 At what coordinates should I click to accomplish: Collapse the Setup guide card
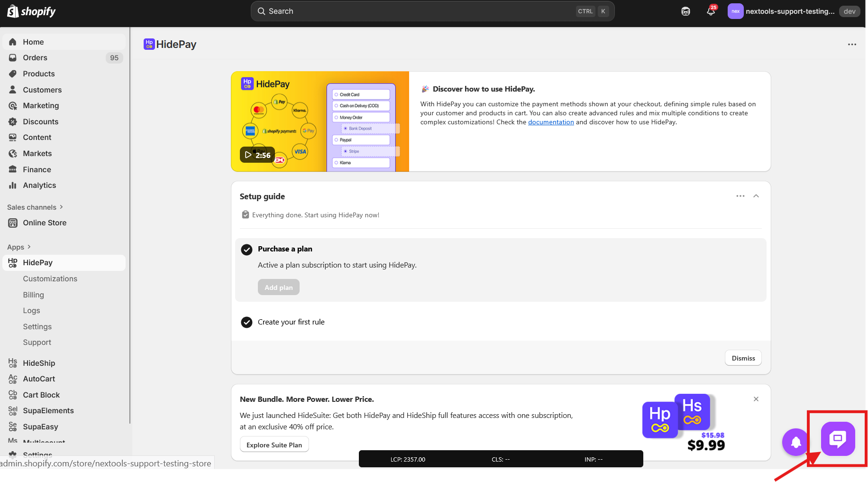[756, 196]
